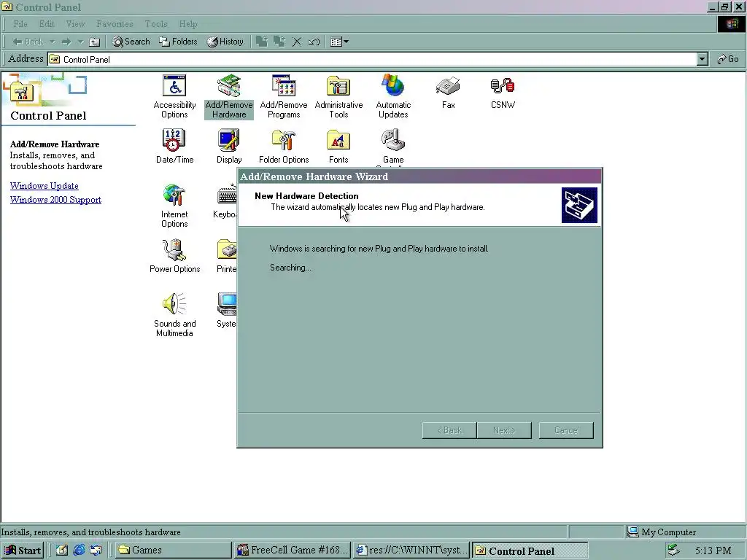Image resolution: width=747 pixels, height=560 pixels.
Task: Open the Forward history dropdown arrow
Action: point(80,42)
